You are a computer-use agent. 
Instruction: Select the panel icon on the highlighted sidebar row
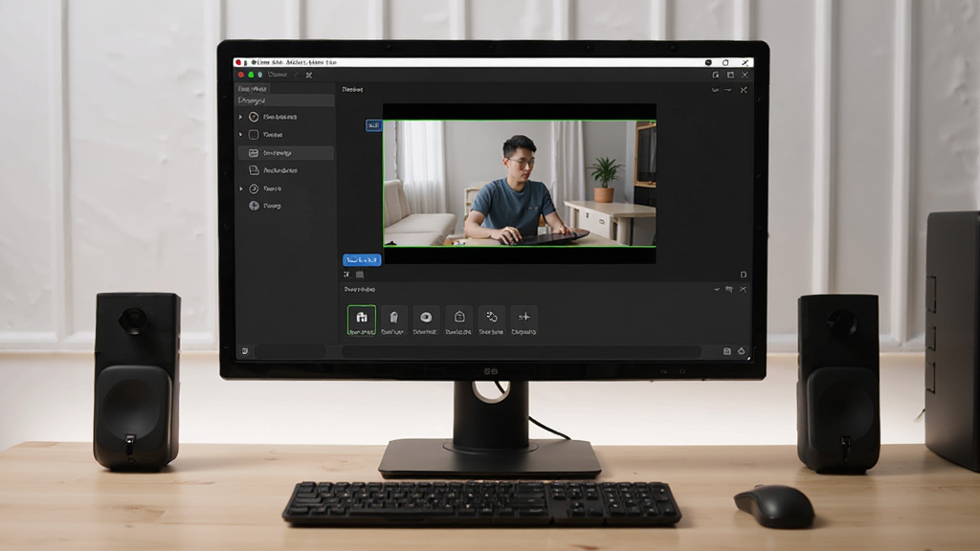tap(254, 152)
